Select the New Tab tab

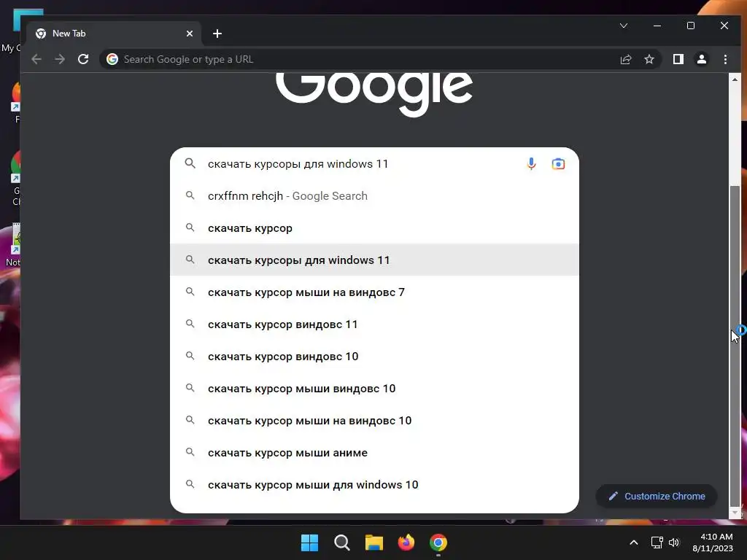(x=114, y=34)
